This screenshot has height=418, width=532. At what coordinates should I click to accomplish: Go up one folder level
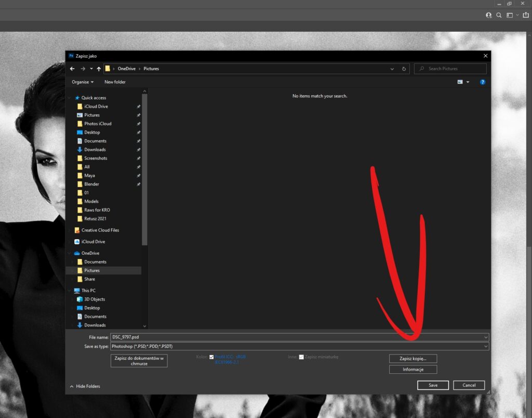pyautogui.click(x=99, y=69)
